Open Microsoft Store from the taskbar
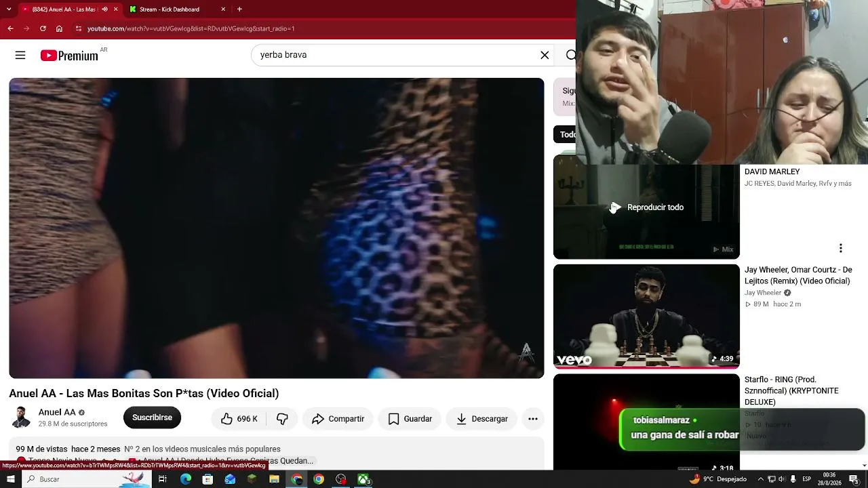 tap(208, 479)
